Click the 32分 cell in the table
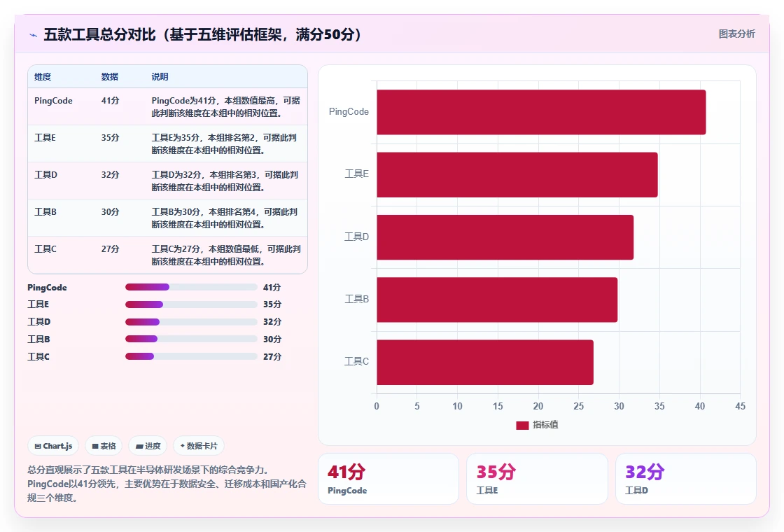Screen dimensions: 784x532 click(x=110, y=174)
